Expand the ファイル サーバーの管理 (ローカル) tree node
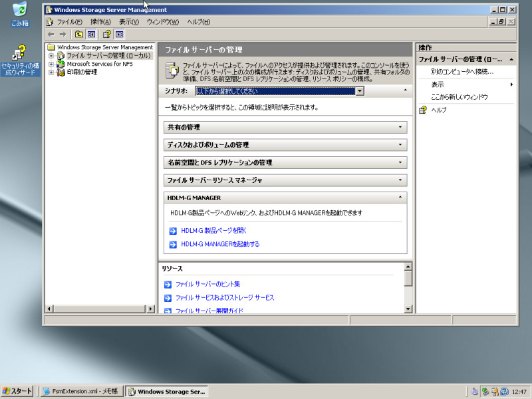This screenshot has width=532, height=399. pyautogui.click(x=51, y=55)
